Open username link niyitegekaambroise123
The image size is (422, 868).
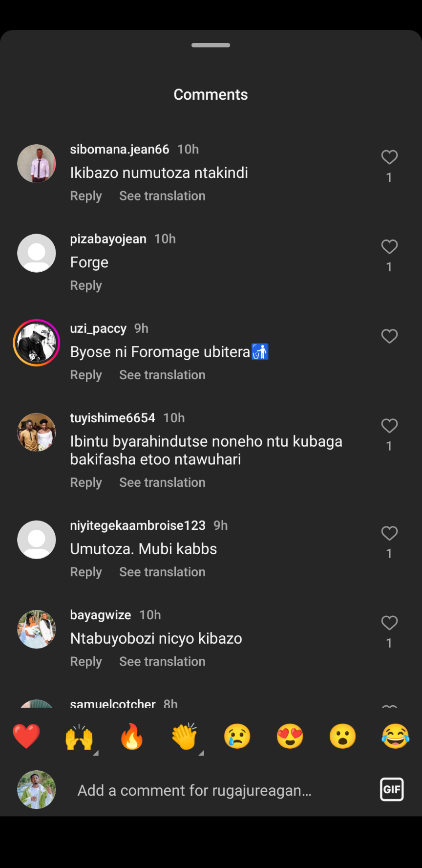click(138, 525)
